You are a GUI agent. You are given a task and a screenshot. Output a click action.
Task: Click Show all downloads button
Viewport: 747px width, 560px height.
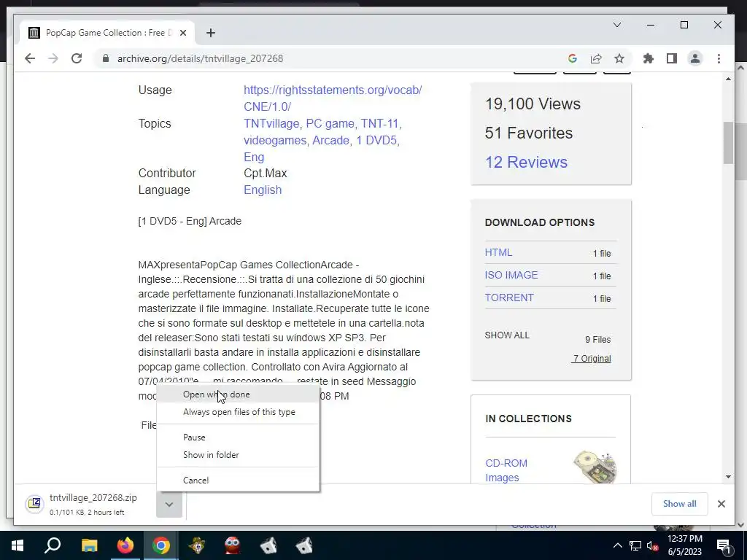point(679,504)
